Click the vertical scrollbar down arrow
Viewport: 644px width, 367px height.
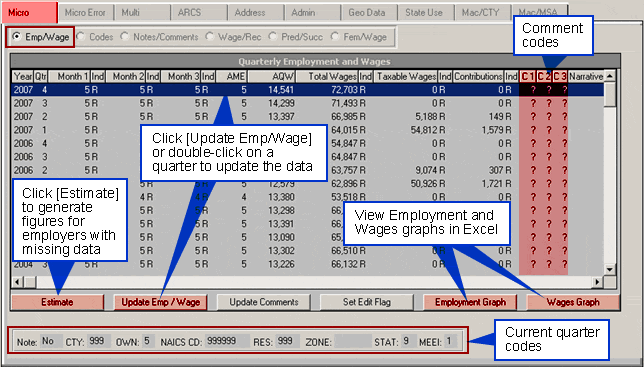610,269
